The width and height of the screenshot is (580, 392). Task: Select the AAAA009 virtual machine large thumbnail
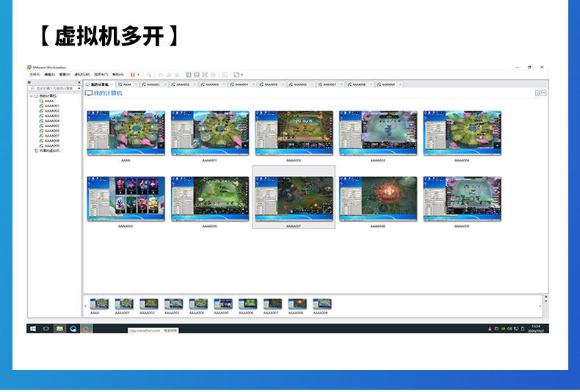click(462, 199)
